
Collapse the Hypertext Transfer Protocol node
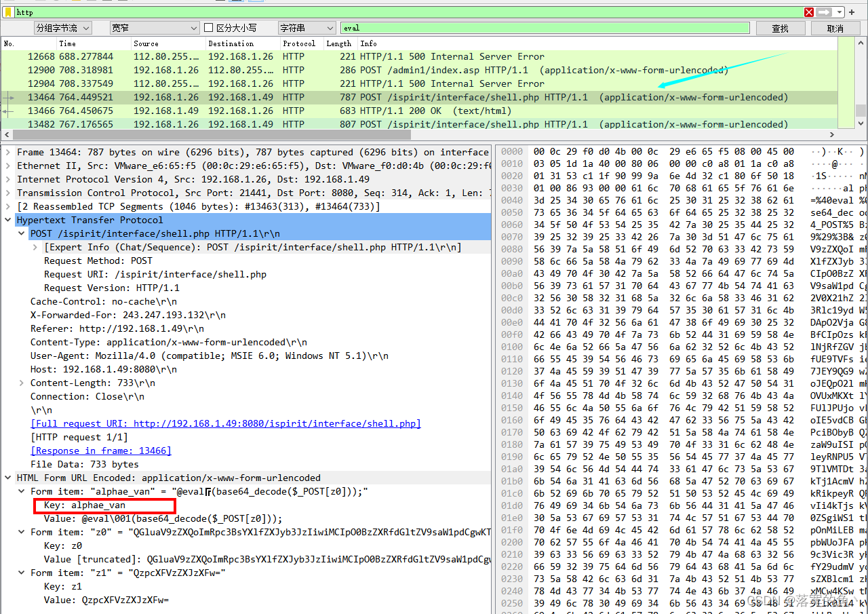click(x=9, y=220)
